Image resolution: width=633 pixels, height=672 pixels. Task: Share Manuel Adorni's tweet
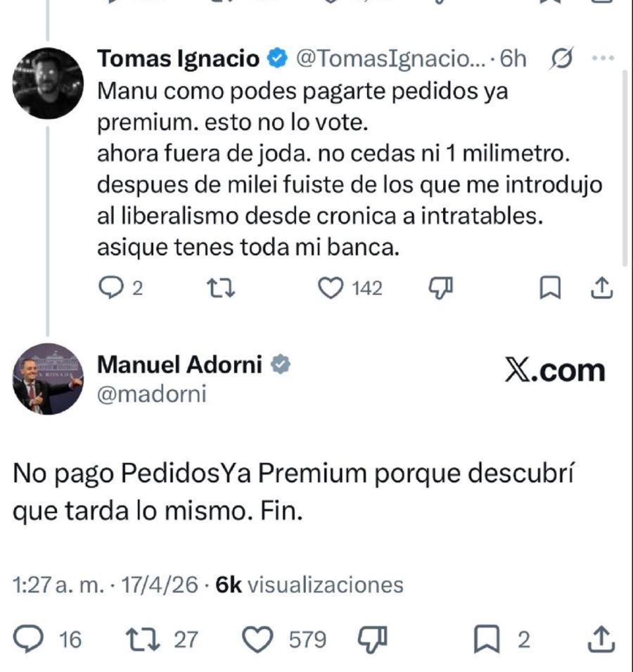coord(603,639)
